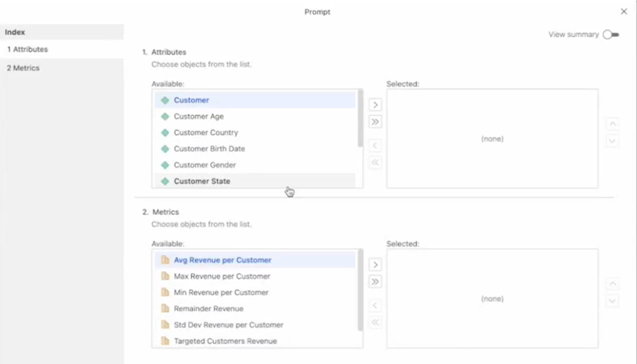
Task: Choose the Max Revenue per Customer metric
Action: tap(222, 276)
